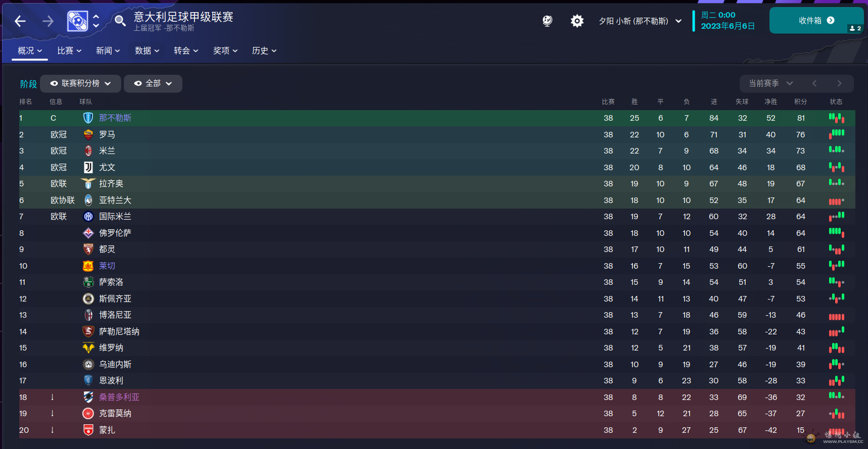This screenshot has width=868, height=449.
Task: Open the 转会 menu dropdown
Action: (186, 51)
